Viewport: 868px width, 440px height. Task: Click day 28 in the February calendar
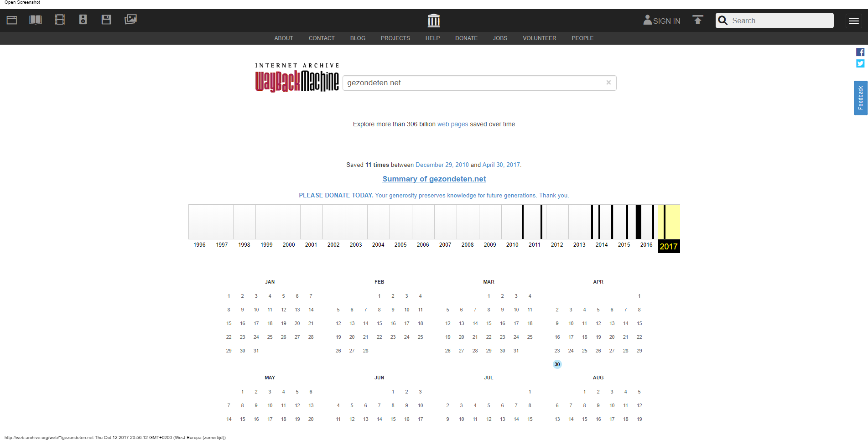366,351
